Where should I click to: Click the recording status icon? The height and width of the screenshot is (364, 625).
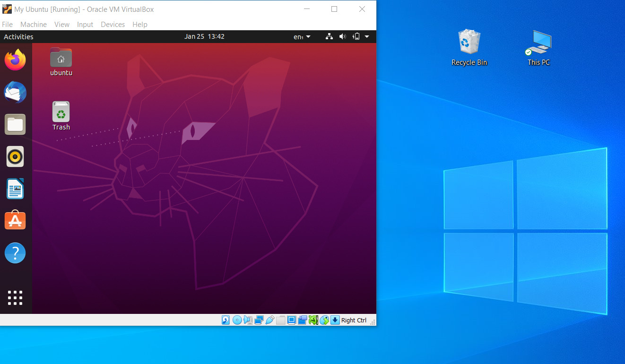[x=303, y=320]
